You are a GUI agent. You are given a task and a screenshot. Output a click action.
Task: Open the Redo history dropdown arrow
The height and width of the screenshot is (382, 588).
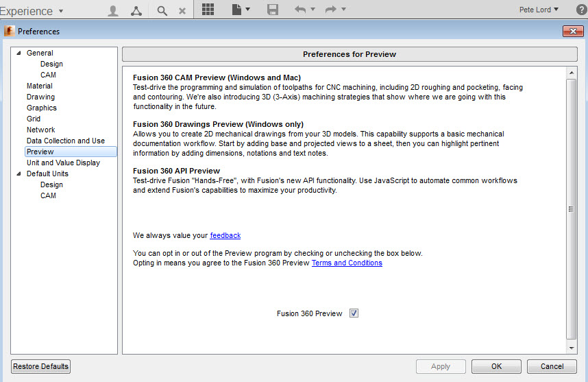pyautogui.click(x=343, y=10)
